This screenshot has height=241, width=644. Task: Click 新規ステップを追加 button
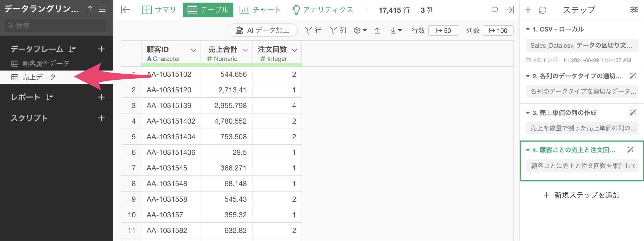point(582,195)
